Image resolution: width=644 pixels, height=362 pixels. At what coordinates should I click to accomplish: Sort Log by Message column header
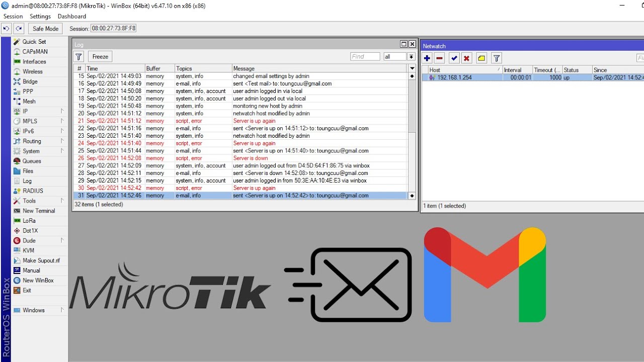click(319, 68)
